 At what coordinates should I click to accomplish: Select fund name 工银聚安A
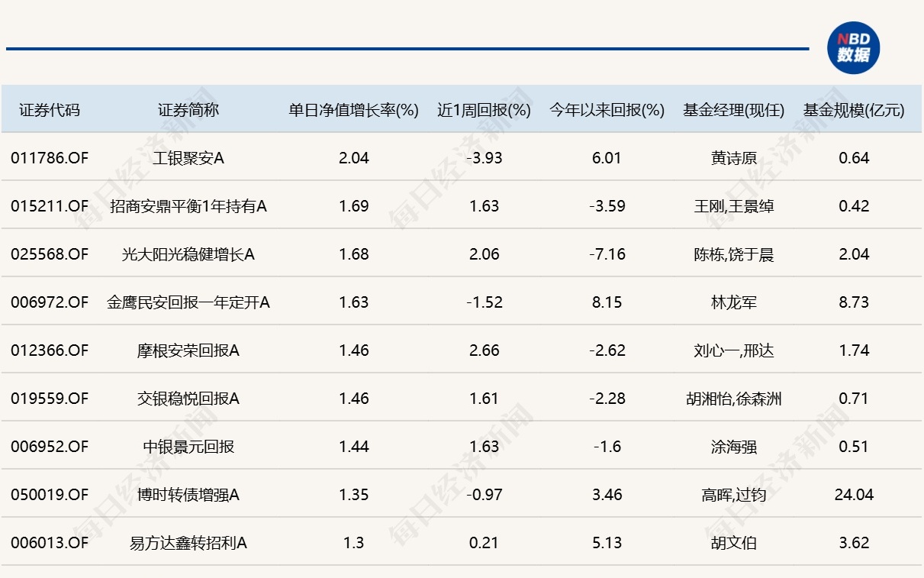pos(188,158)
